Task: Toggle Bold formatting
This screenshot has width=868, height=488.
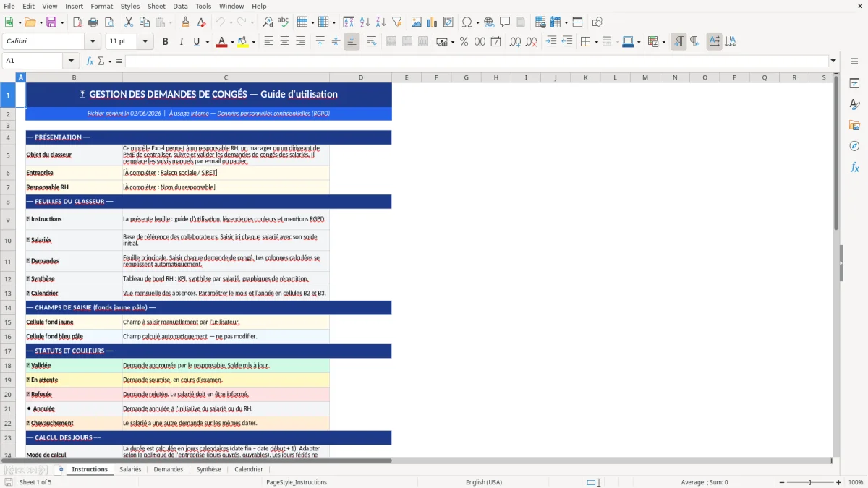Action: click(165, 42)
